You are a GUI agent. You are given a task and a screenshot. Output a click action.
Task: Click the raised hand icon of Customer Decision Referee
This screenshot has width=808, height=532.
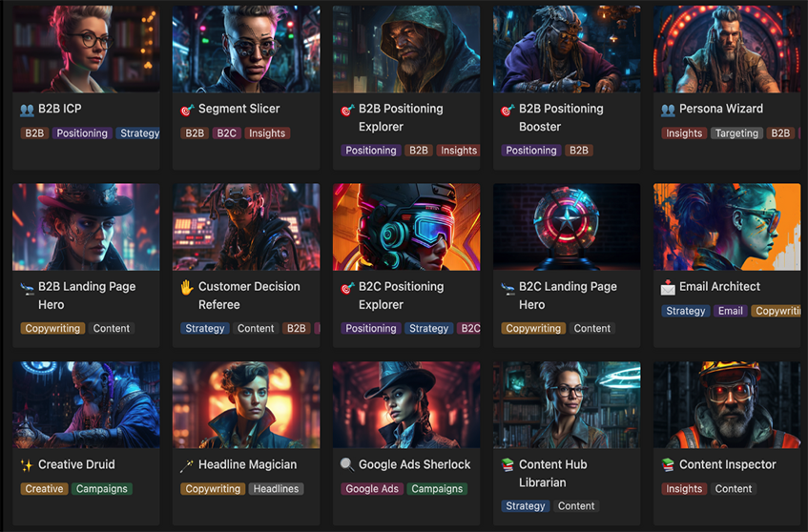[187, 287]
